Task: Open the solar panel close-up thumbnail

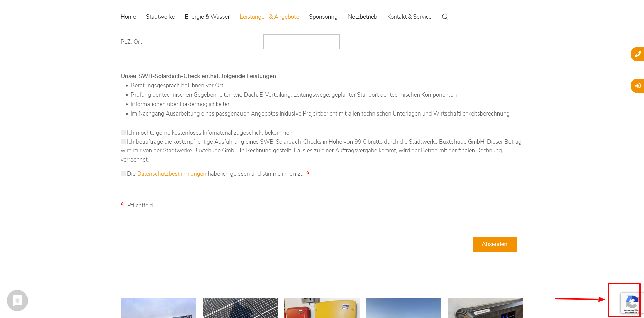Action: coord(240,308)
